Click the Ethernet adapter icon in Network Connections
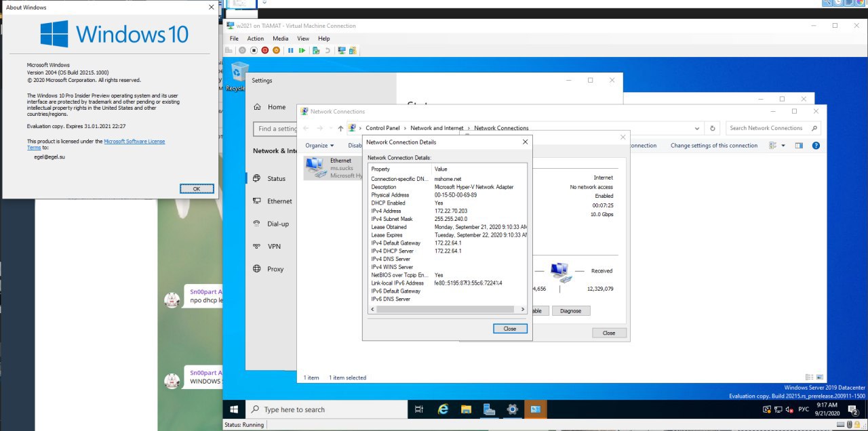Viewport: 868px width, 431px height. click(315, 167)
